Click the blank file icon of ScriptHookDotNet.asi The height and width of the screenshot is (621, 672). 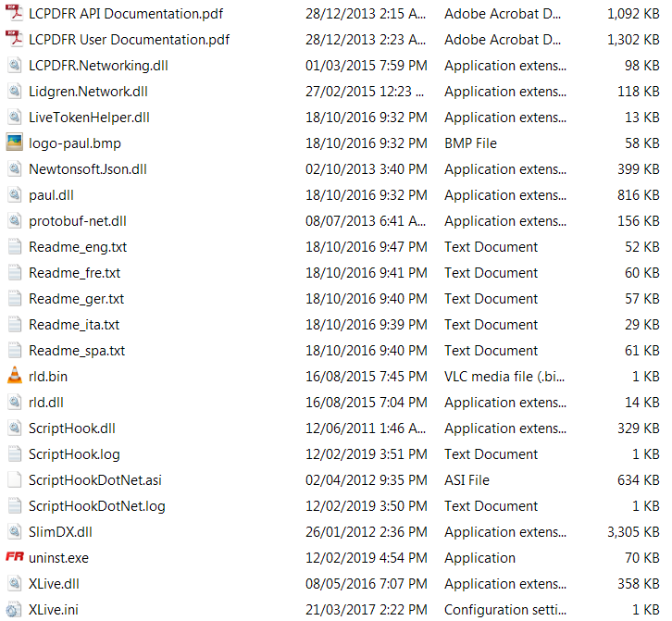coord(14,479)
